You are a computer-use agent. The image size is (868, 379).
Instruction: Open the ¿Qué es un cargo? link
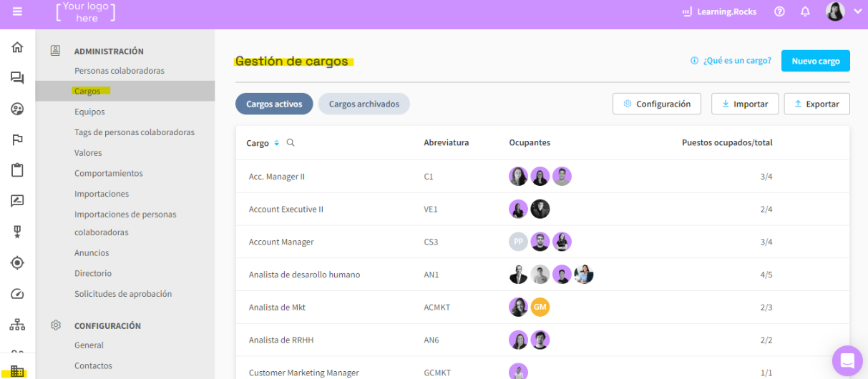(736, 61)
